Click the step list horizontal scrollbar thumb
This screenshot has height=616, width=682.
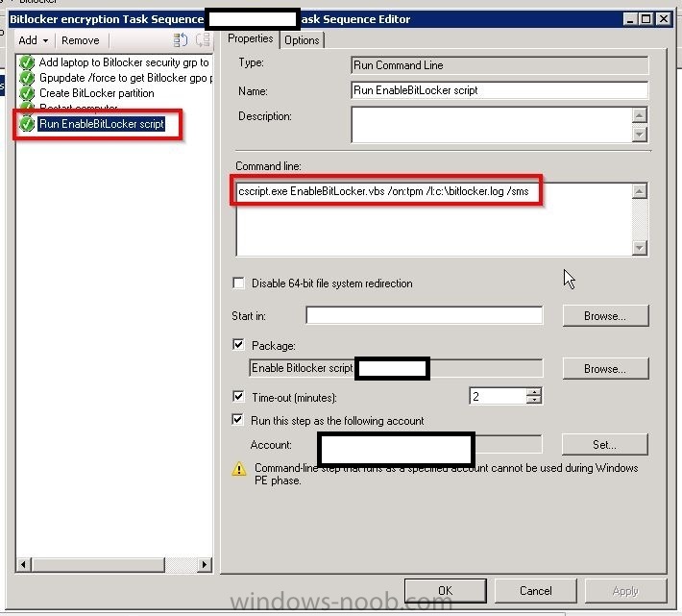98,565
